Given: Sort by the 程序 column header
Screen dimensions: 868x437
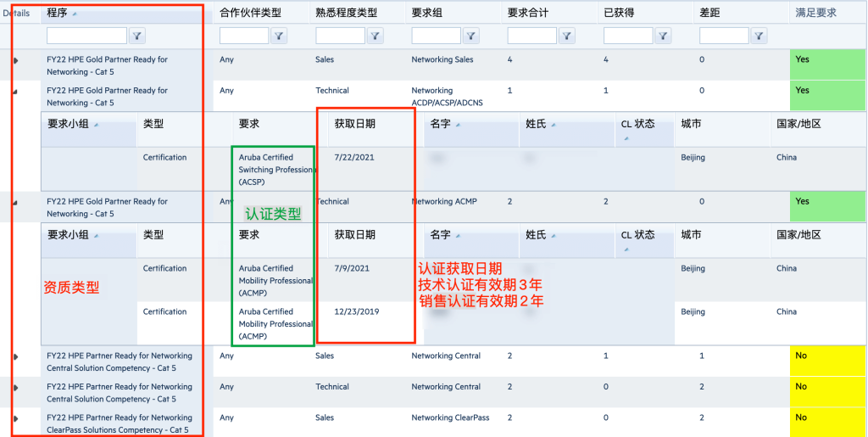Looking at the screenshot, I should (57, 13).
